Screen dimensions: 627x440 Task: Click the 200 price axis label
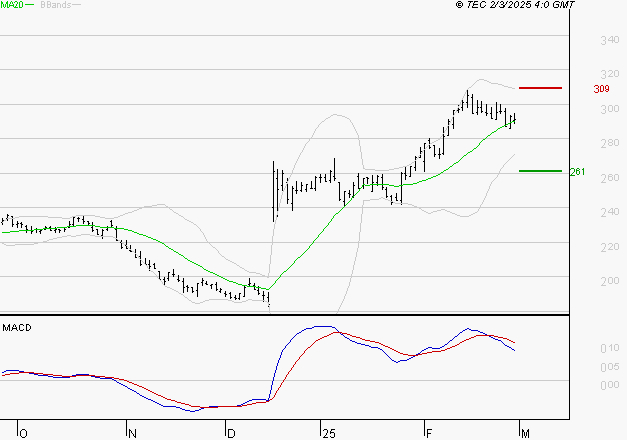tap(608, 281)
